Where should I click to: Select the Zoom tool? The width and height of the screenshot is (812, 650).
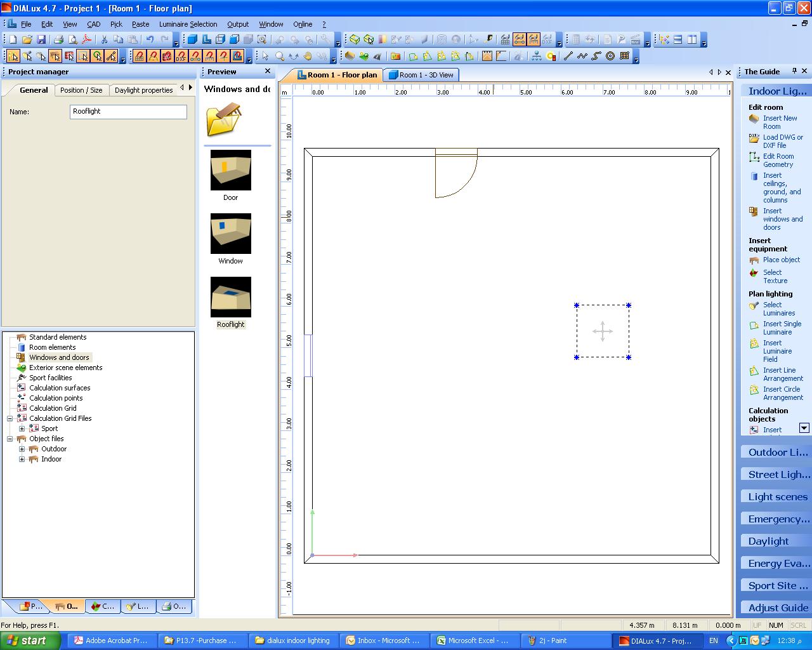pyautogui.click(x=279, y=56)
